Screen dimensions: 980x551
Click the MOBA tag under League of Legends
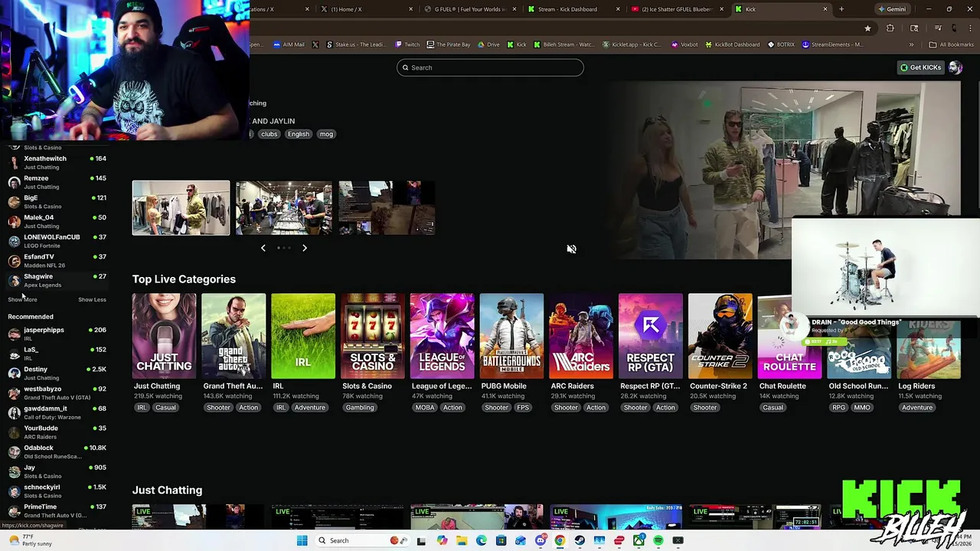pyautogui.click(x=424, y=407)
